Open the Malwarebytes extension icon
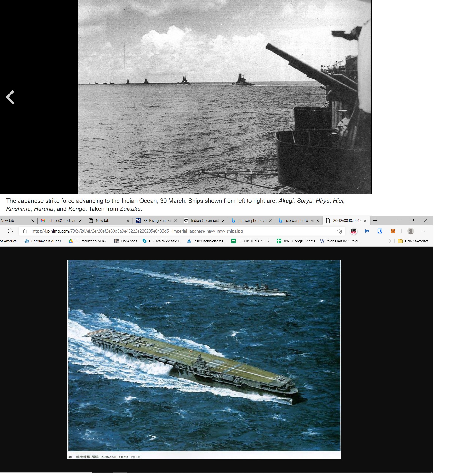Viewport: 457px width, 476px height. 367,231
